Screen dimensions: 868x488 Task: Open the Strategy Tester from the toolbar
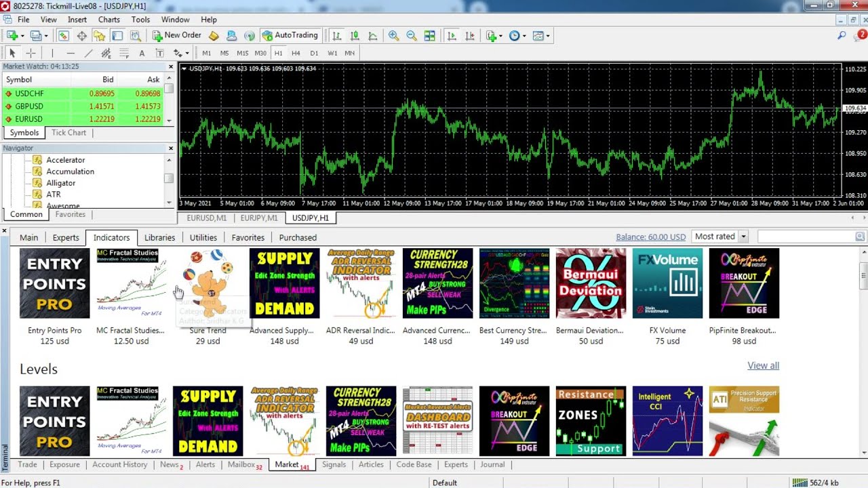[x=136, y=35]
